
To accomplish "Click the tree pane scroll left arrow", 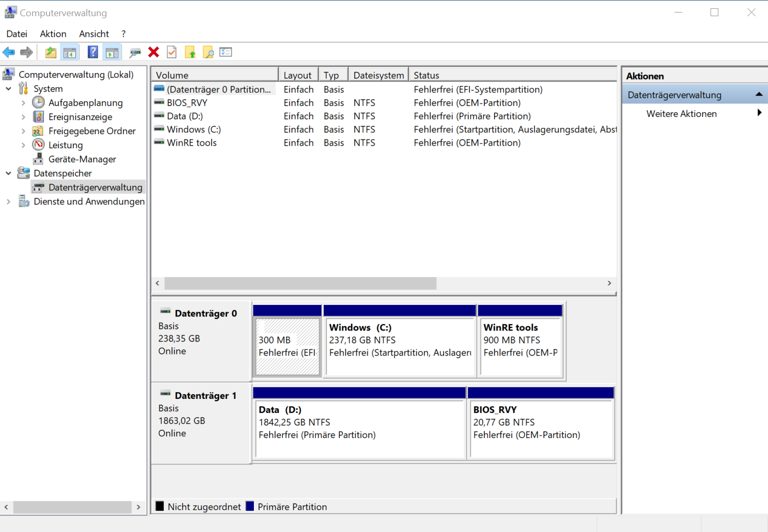I will pos(6,507).
